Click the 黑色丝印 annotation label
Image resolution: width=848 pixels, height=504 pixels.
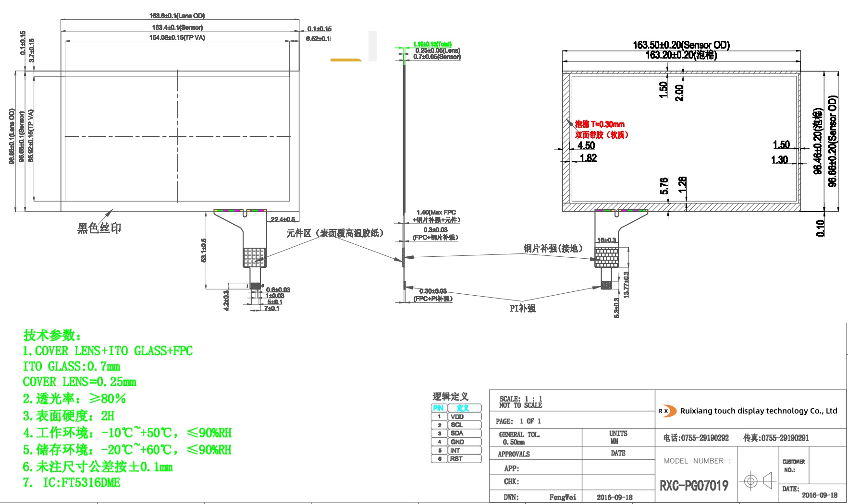tap(99, 228)
